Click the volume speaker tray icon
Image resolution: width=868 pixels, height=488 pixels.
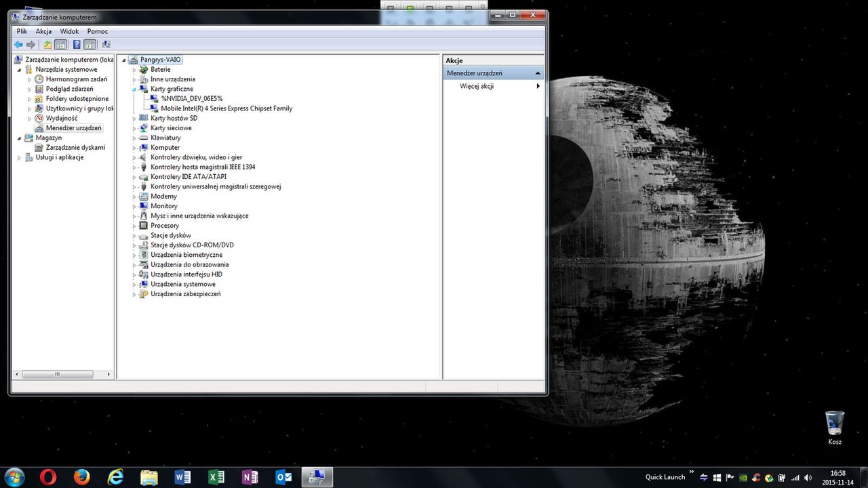point(808,478)
